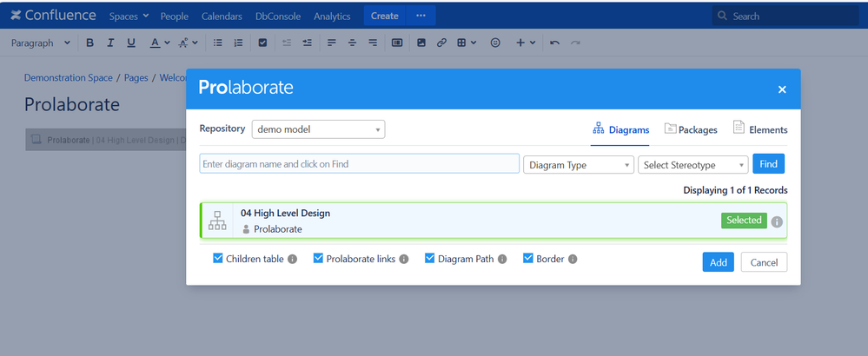Click info icon next to Selected badge
The width and height of the screenshot is (868, 356).
(x=777, y=221)
